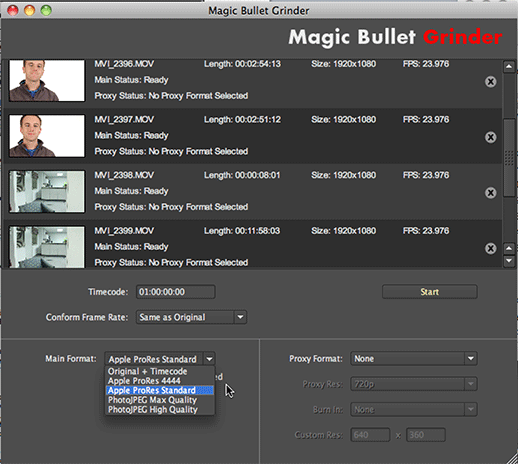The image size is (518, 464).
Task: Click the file list scrollbar thumb
Action: point(509,157)
